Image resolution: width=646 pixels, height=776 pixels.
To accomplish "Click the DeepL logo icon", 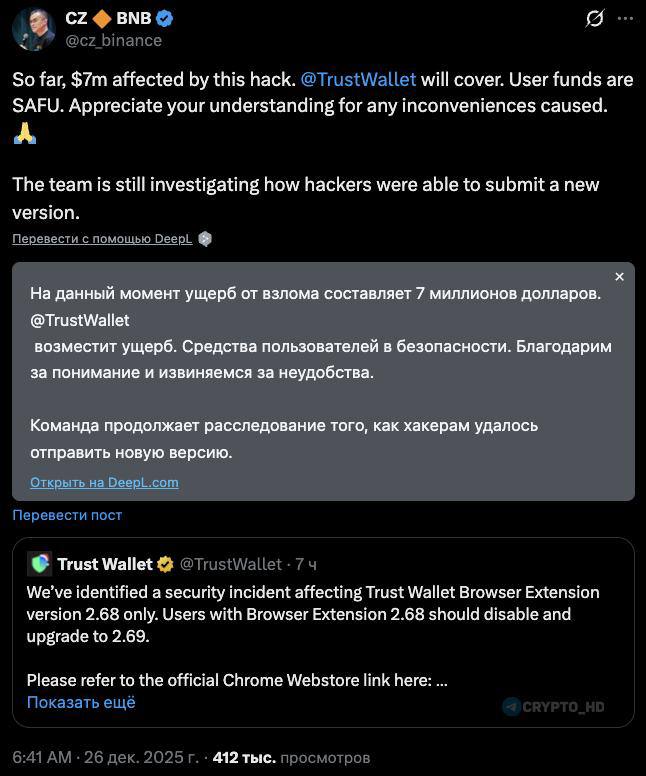I will [205, 239].
